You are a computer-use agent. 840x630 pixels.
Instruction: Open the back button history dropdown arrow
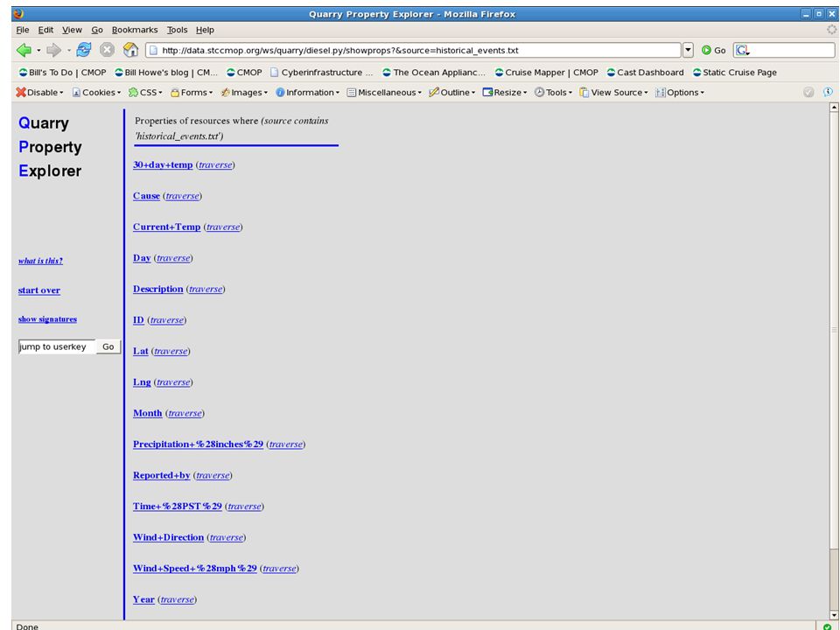pos(38,51)
